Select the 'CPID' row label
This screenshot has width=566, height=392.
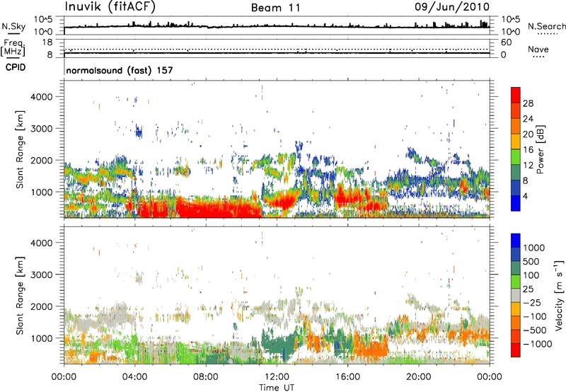click(16, 67)
